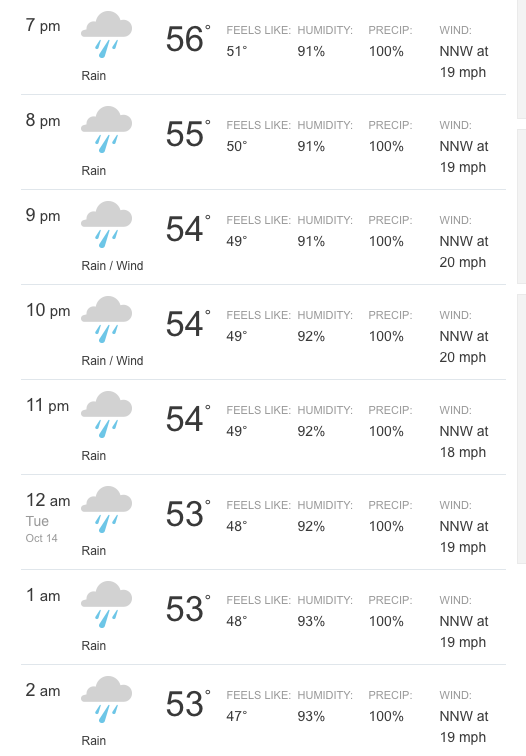Select the 18 mph wind value at 11 pm

pyautogui.click(x=463, y=452)
